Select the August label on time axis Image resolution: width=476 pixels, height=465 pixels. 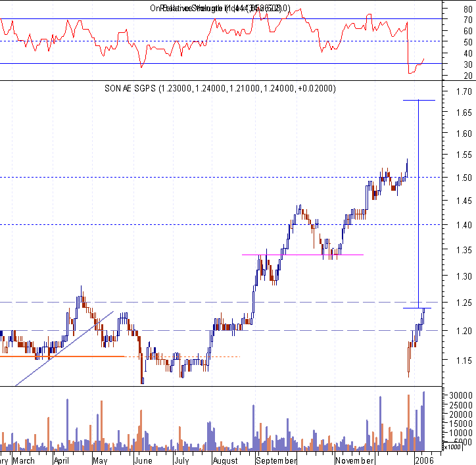(226, 460)
